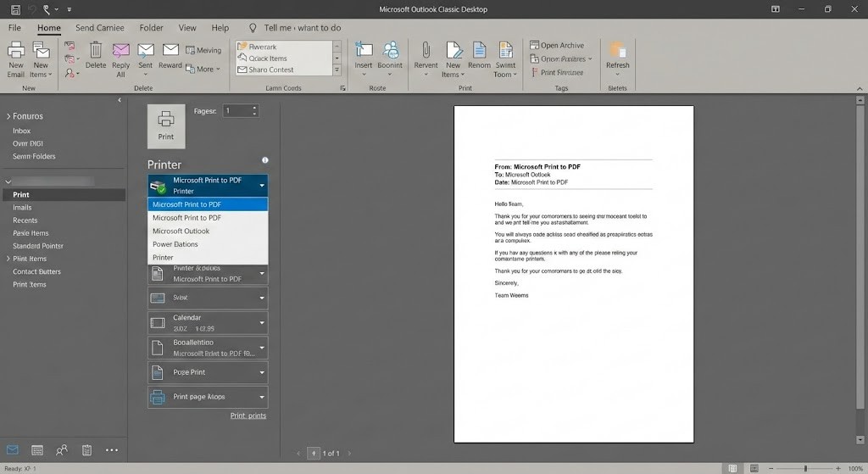Click the Meving ribbon button
Screen dimensions: 868x474
[203, 50]
